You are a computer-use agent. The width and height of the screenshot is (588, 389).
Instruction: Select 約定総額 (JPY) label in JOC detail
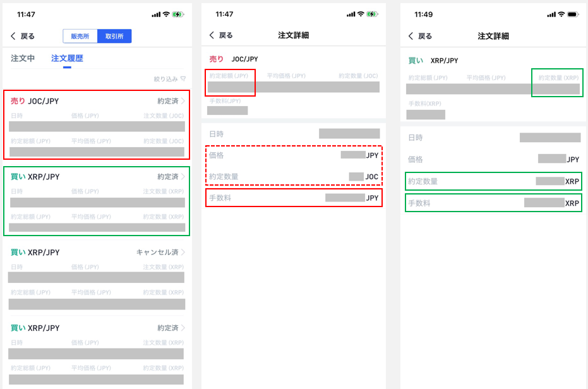click(229, 76)
